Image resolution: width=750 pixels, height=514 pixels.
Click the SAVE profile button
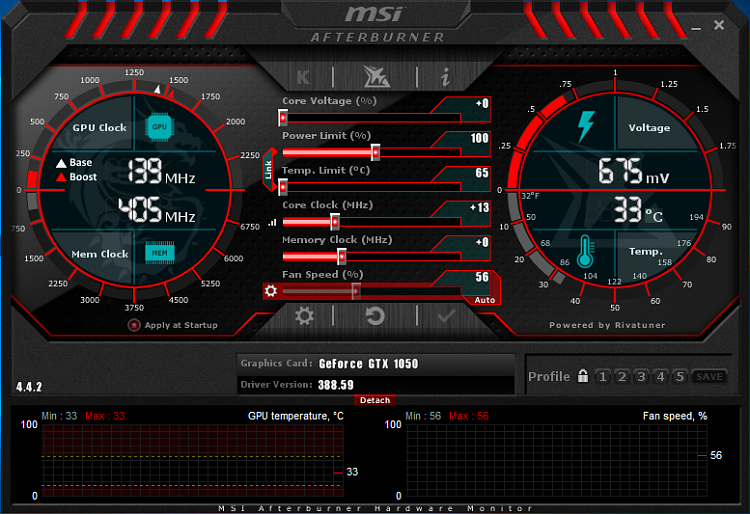coord(709,377)
